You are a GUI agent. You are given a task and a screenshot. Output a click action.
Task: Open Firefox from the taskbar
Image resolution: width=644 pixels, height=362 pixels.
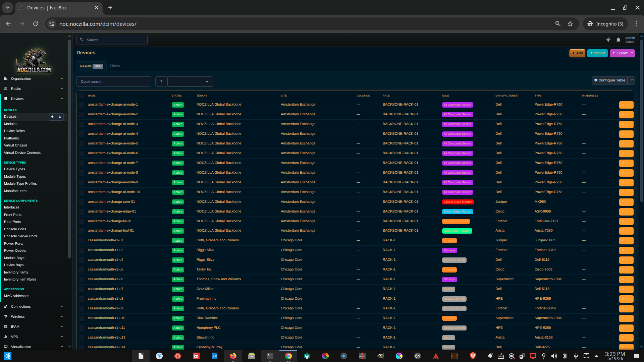pyautogui.click(x=233, y=356)
